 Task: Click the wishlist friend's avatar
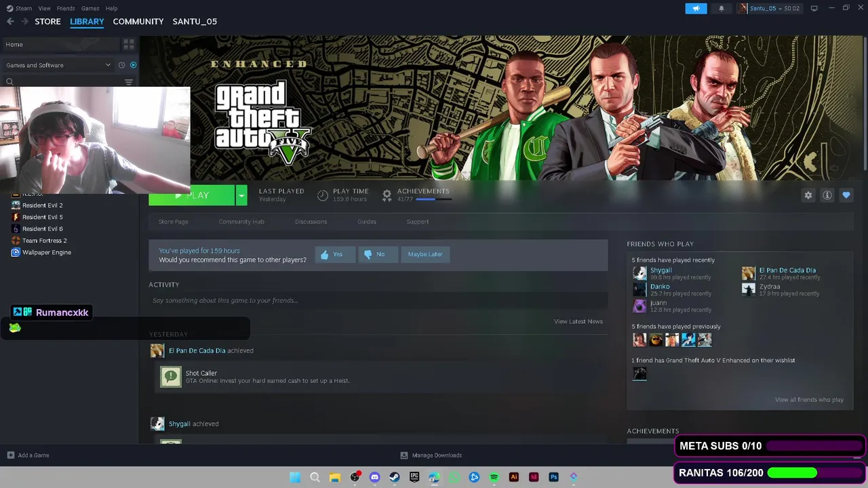[639, 373]
